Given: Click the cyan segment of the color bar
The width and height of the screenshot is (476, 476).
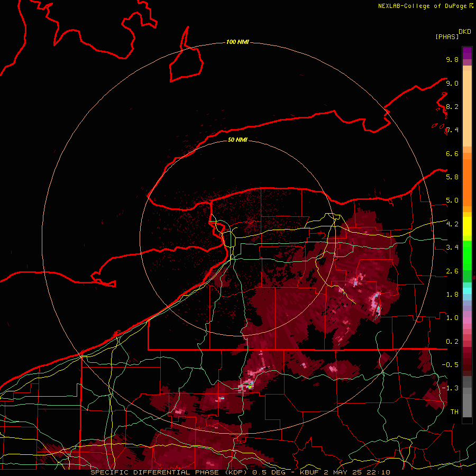Looking at the screenshot, I should tap(467, 290).
